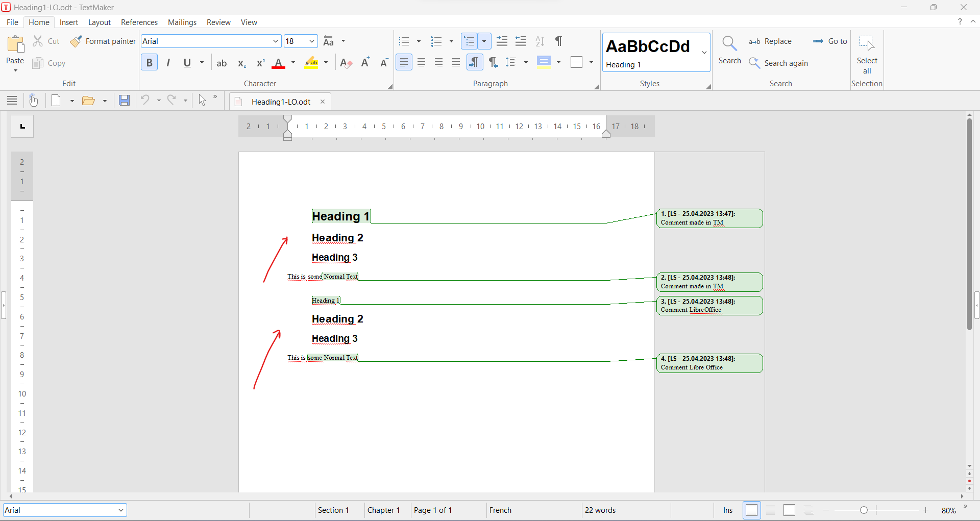Click the Replace button
Viewport: 980px width, 521px height.
click(x=770, y=41)
